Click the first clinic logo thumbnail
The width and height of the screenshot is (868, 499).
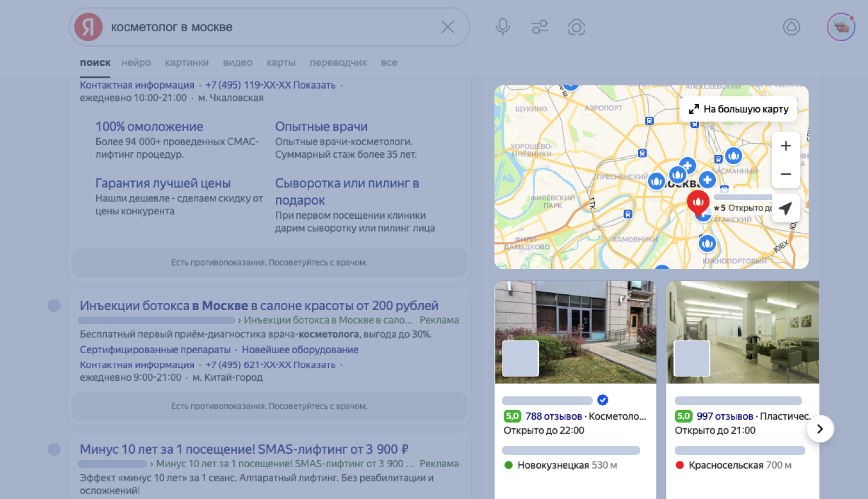[520, 359]
